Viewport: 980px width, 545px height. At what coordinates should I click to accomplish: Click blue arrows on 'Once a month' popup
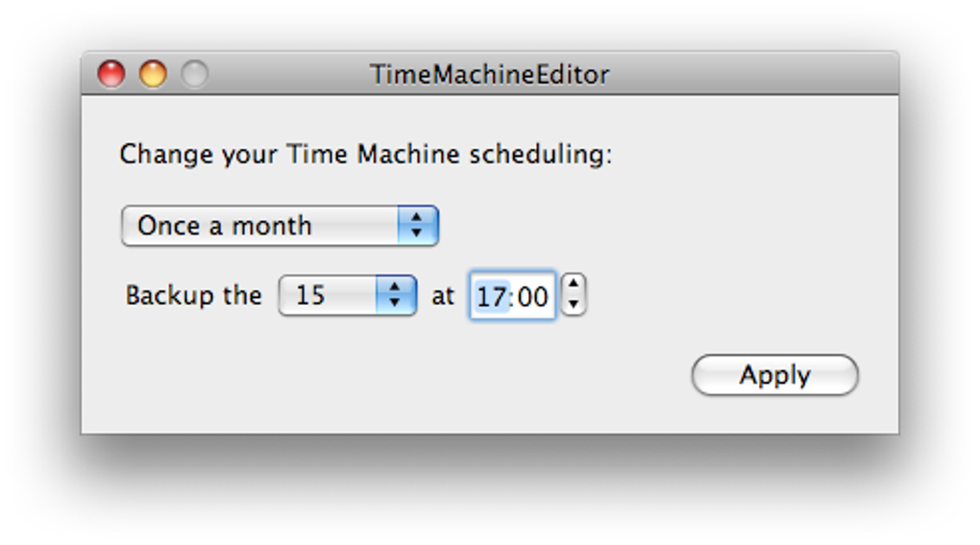418,226
